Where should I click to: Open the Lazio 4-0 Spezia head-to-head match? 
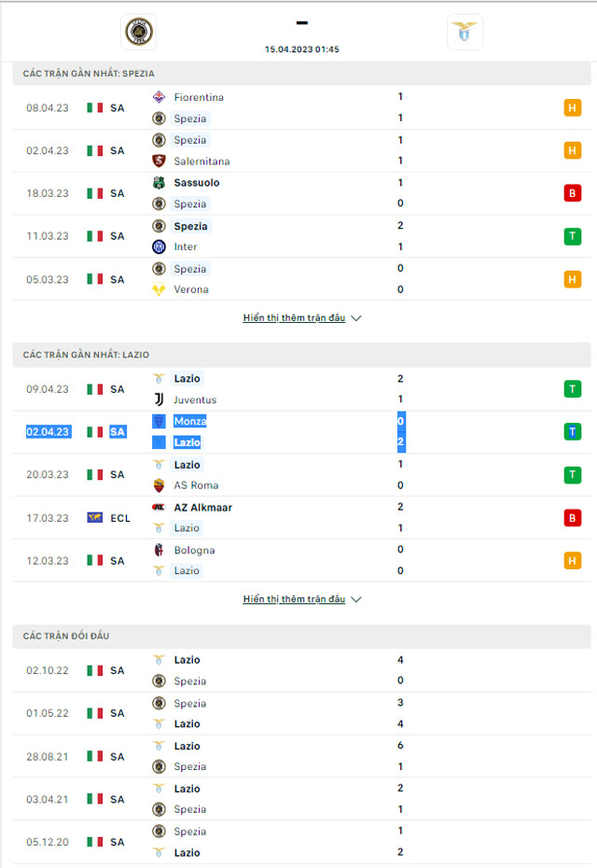tap(301, 670)
